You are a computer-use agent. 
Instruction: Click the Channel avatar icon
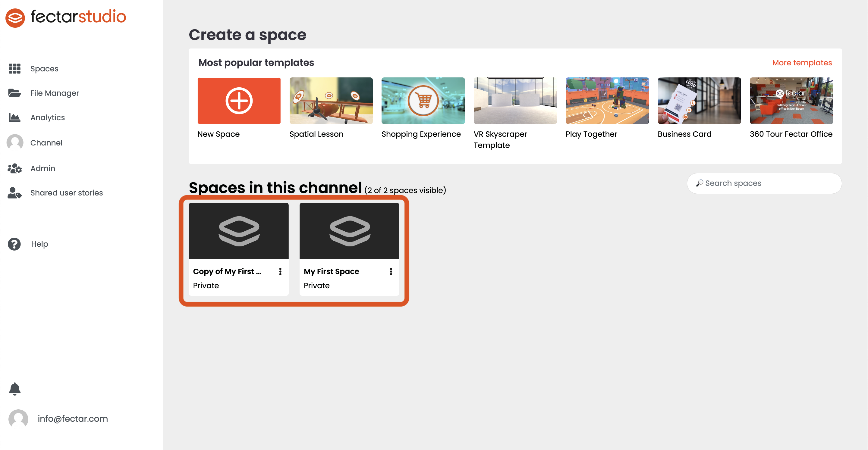click(15, 142)
